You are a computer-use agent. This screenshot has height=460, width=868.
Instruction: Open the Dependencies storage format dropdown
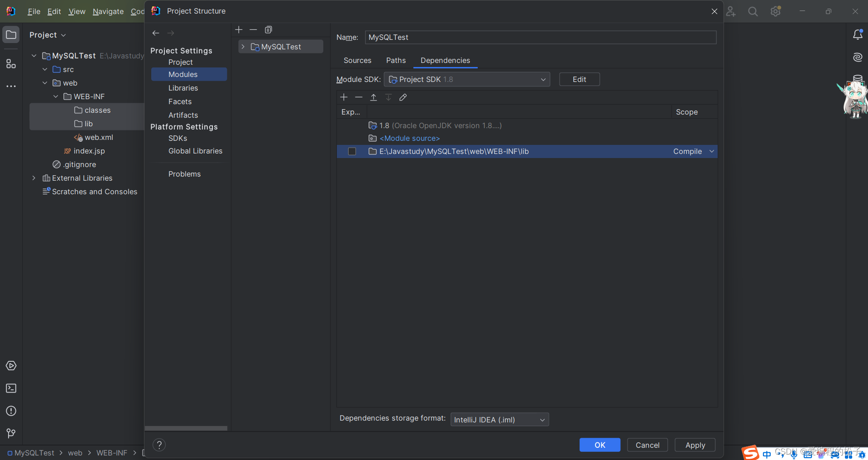pyautogui.click(x=499, y=420)
